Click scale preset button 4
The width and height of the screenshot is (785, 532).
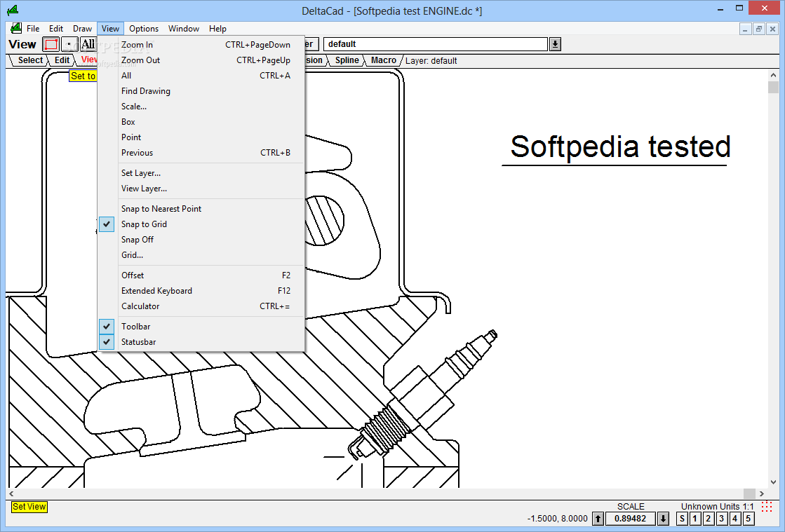tap(735, 519)
